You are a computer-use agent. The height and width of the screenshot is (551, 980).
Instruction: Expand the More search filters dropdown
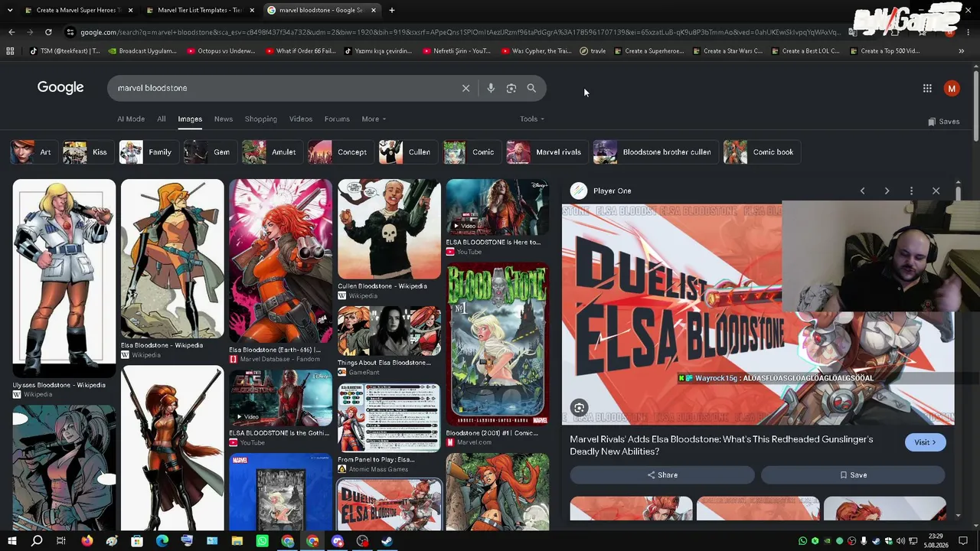[x=374, y=119]
